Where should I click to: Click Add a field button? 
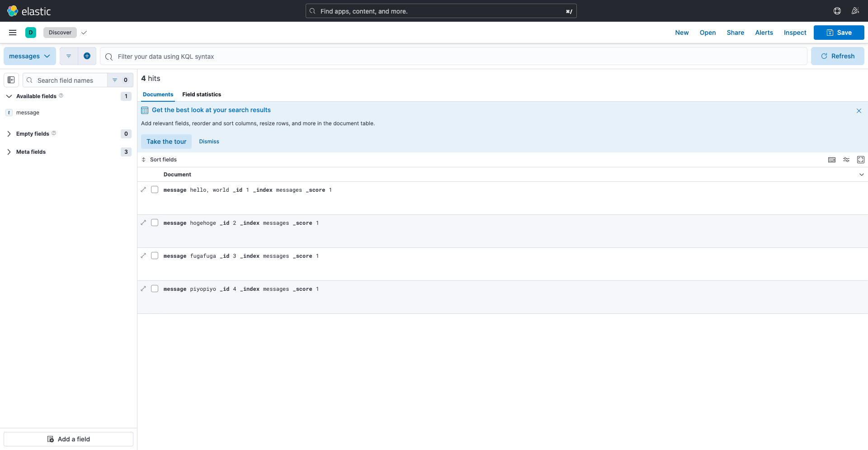coord(69,439)
